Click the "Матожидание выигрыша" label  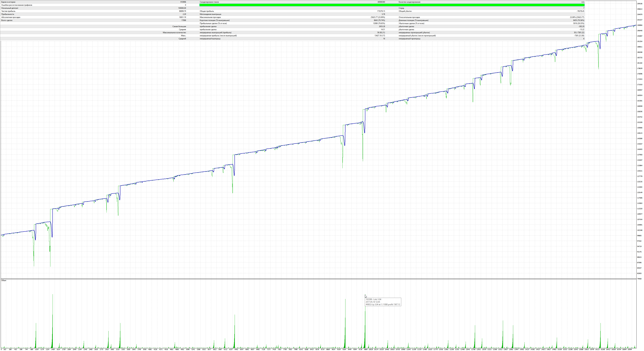(x=211, y=14)
